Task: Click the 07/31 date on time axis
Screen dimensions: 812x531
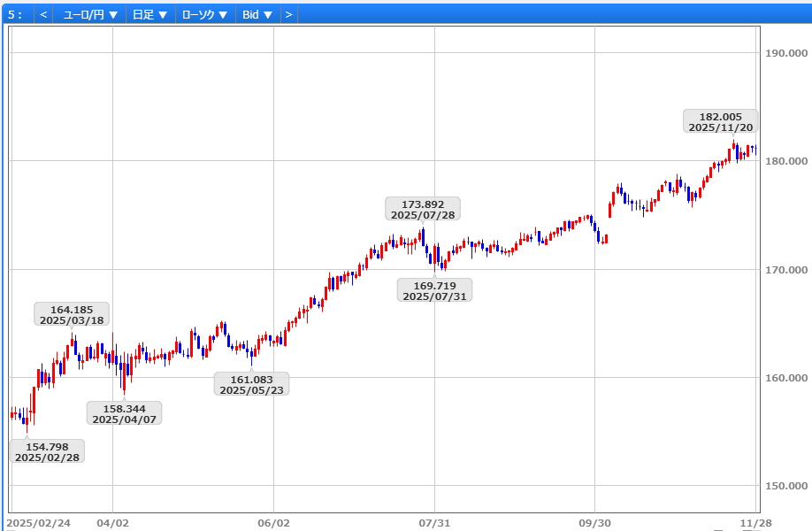Action: click(434, 523)
